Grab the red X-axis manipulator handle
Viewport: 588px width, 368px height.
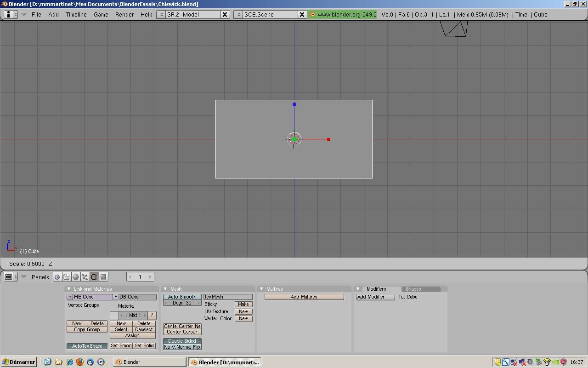coord(328,139)
